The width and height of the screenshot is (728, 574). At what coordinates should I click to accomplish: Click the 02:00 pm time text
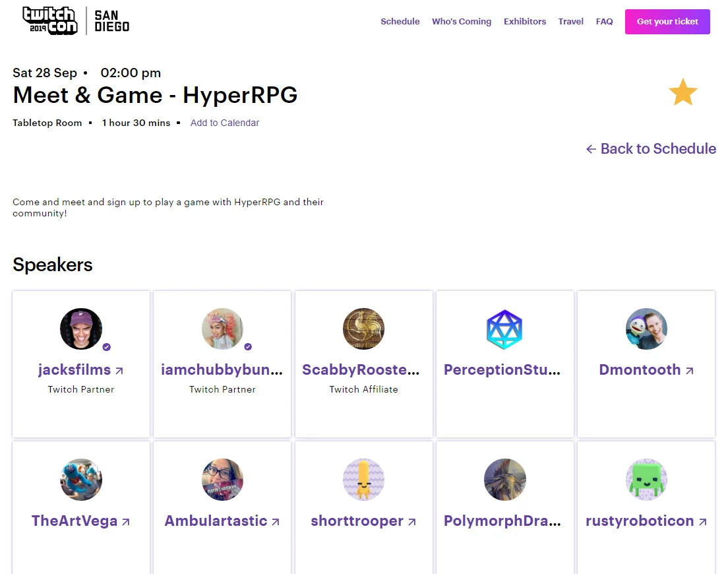click(x=131, y=73)
